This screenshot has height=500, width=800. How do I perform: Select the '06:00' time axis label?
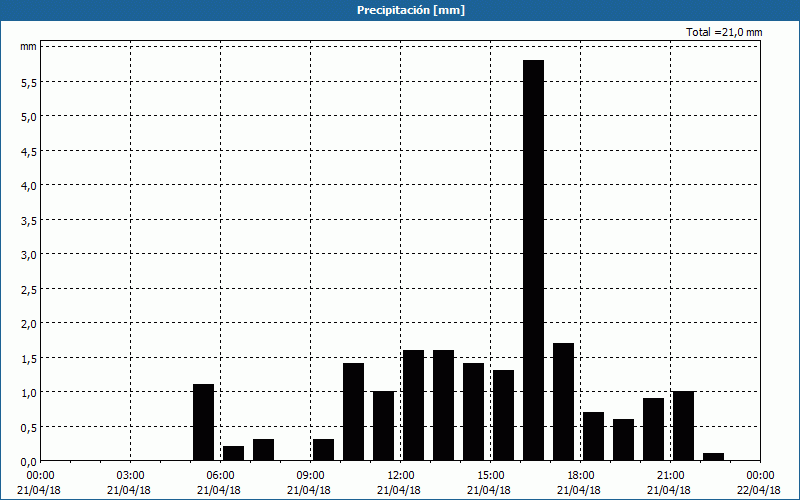[220, 476]
